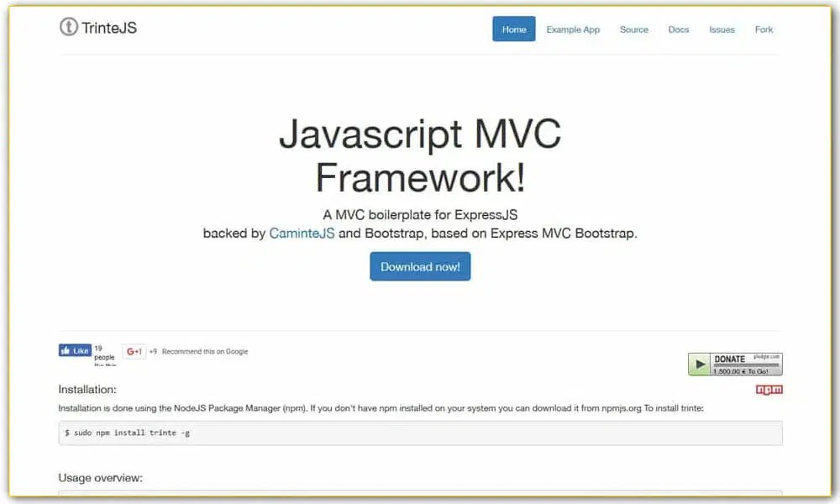This screenshot has height=504, width=840.
Task: Click the Fork navigation item
Action: (764, 29)
